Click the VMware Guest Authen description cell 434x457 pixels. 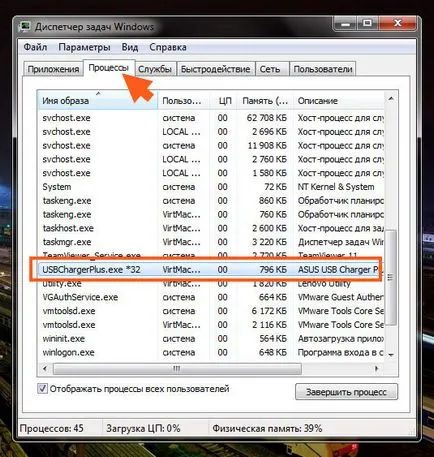[x=340, y=297]
